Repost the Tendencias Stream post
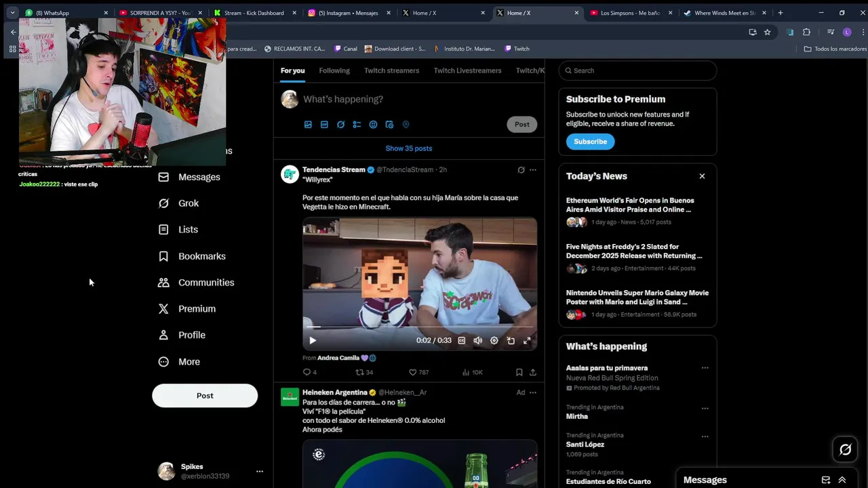This screenshot has height=488, width=868. (364, 372)
